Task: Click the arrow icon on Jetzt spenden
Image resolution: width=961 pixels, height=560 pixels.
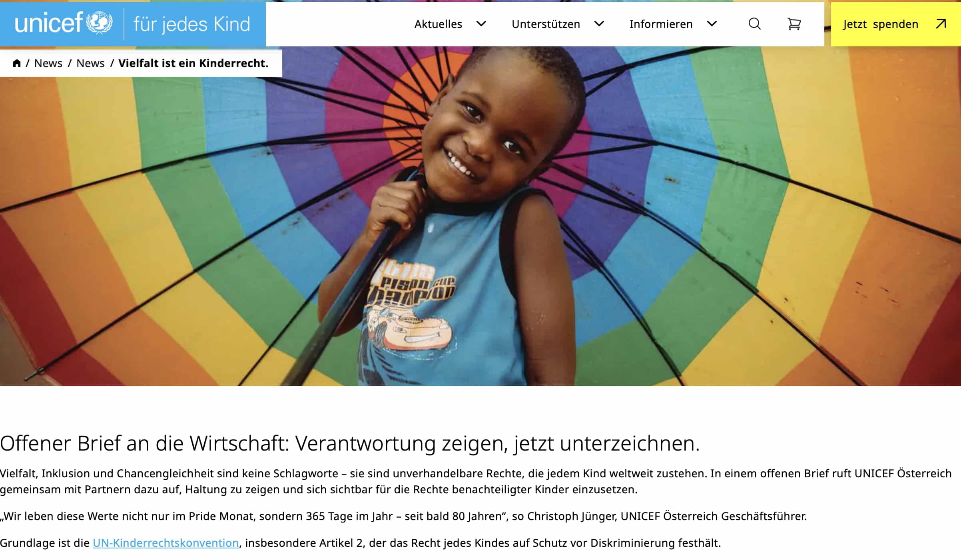Action: click(941, 24)
